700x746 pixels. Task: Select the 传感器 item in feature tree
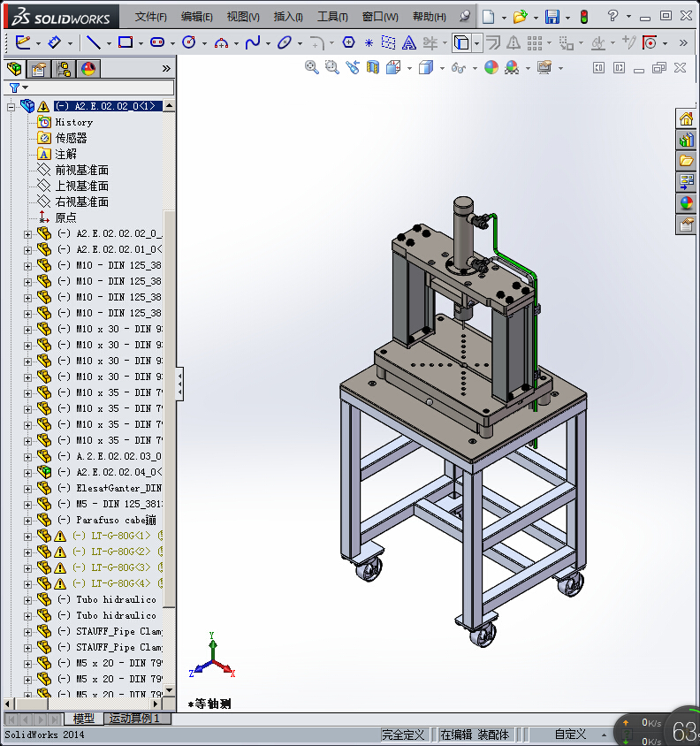71,138
